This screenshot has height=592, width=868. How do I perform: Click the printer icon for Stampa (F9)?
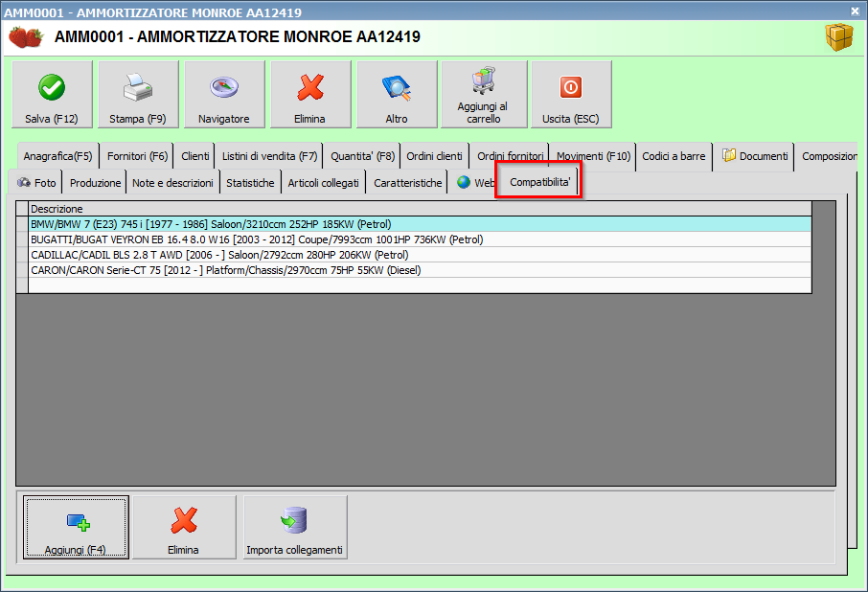(x=137, y=87)
